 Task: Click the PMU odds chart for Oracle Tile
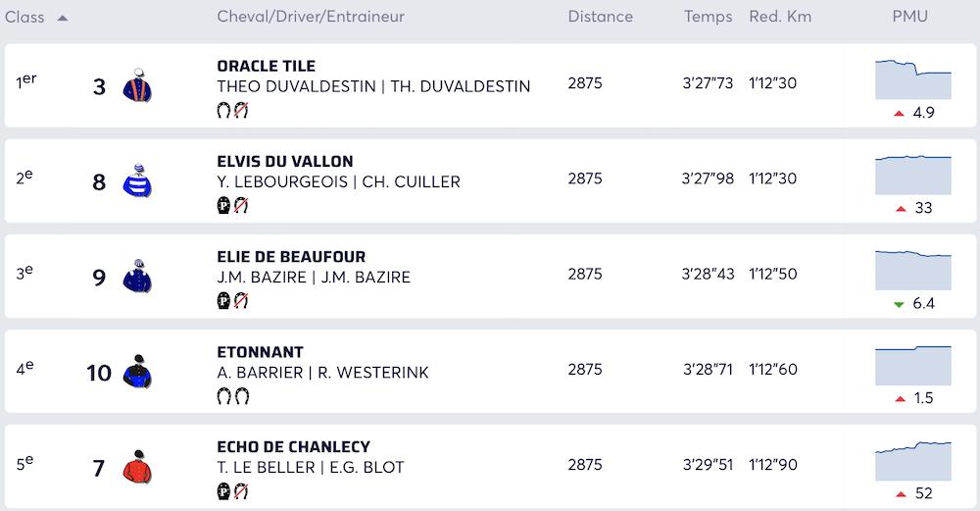click(x=912, y=78)
